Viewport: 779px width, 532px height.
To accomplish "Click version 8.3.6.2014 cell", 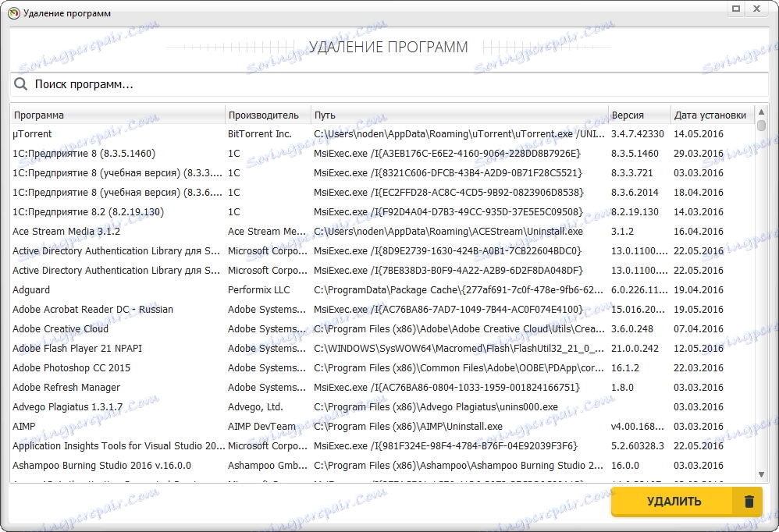I will pyautogui.click(x=635, y=193).
